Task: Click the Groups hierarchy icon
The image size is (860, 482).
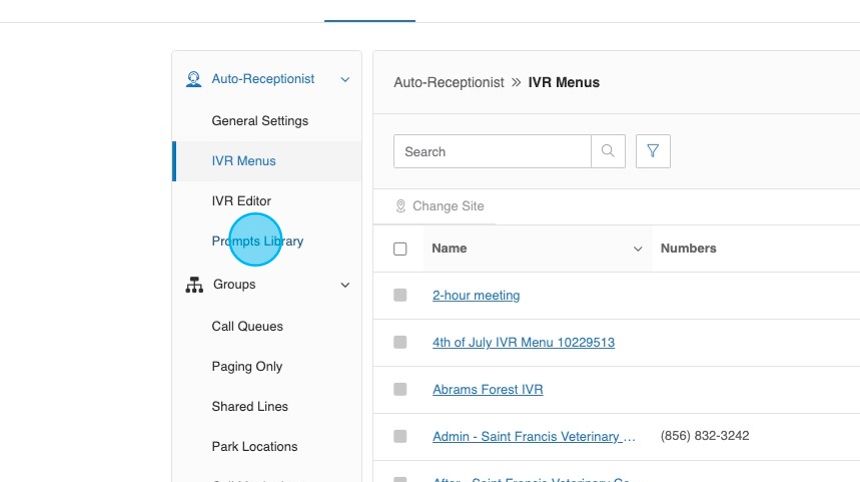Action: tap(194, 285)
